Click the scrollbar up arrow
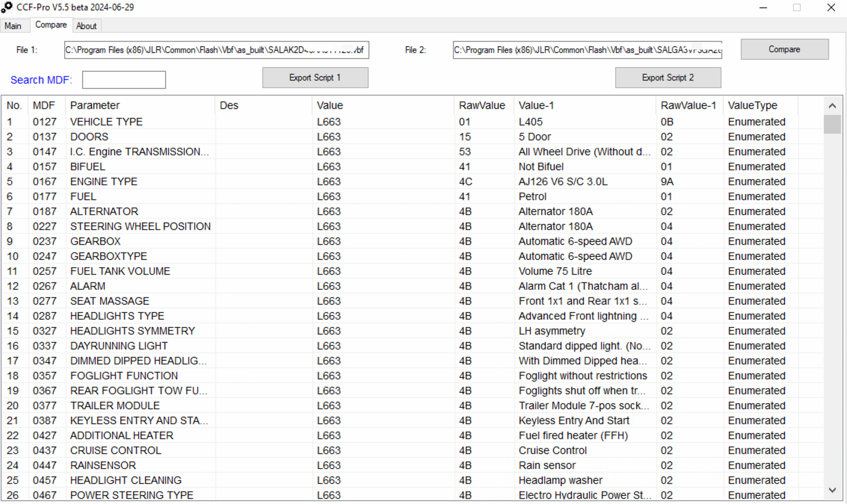This screenshot has height=504, width=847. [832, 106]
